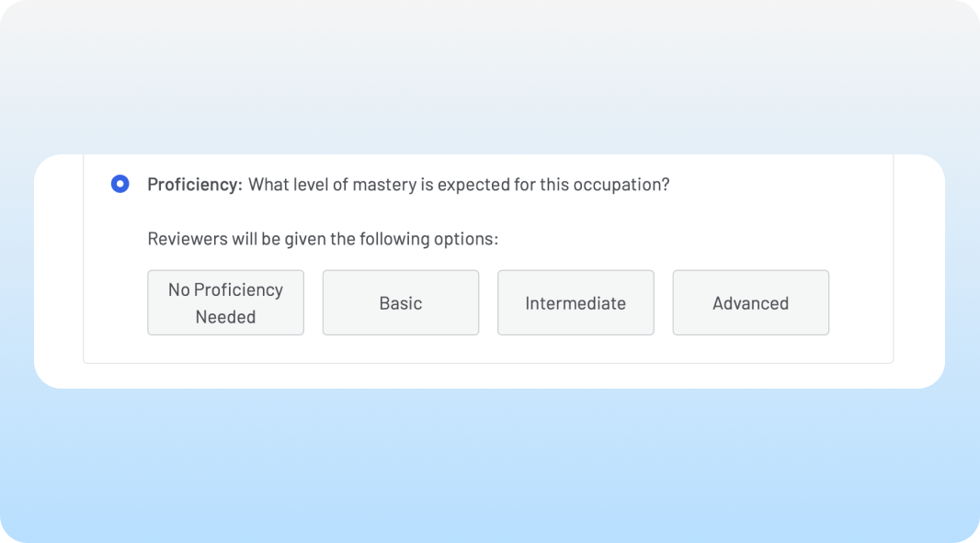The image size is (980, 543).
Task: Click the word "options" in the helper line
Action: pos(469,239)
